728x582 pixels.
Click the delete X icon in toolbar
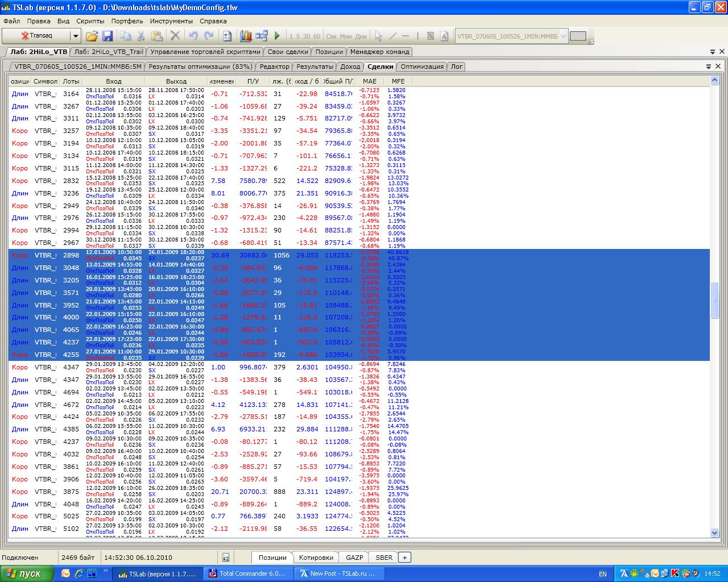pyautogui.click(x=175, y=36)
